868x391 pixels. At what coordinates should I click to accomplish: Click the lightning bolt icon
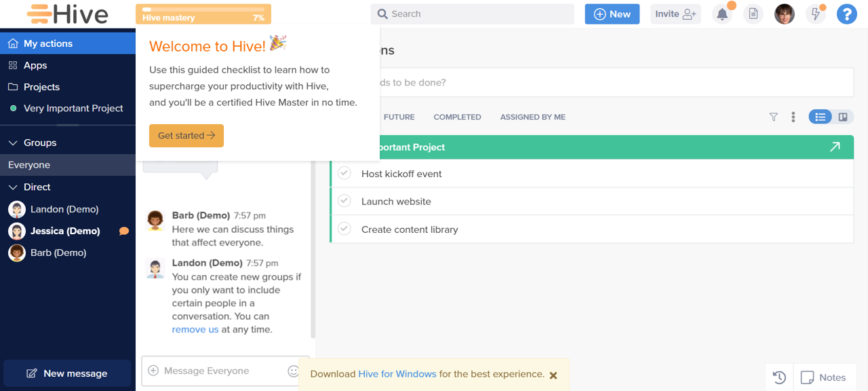pyautogui.click(x=816, y=14)
